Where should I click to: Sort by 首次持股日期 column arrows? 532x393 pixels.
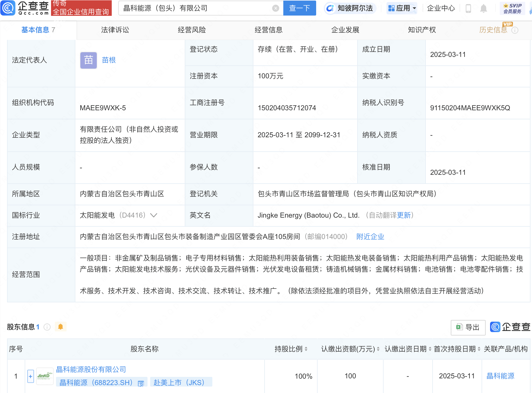(x=479, y=349)
